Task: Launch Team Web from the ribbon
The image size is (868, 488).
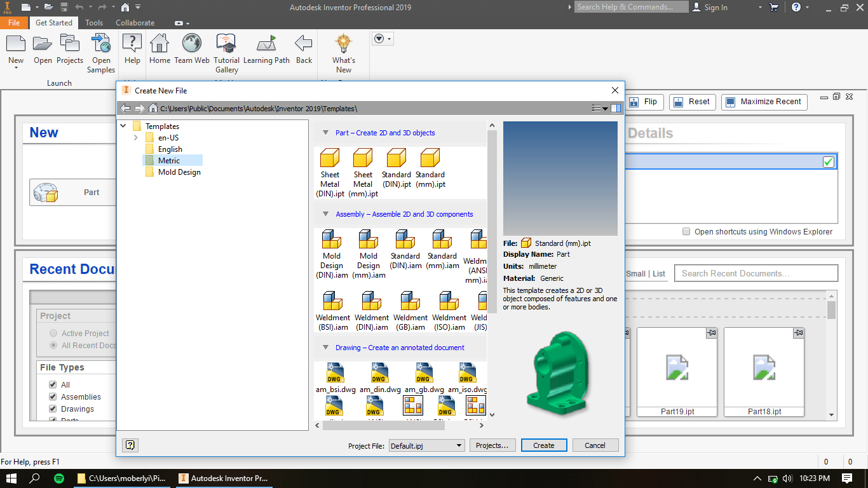Action: tap(192, 50)
